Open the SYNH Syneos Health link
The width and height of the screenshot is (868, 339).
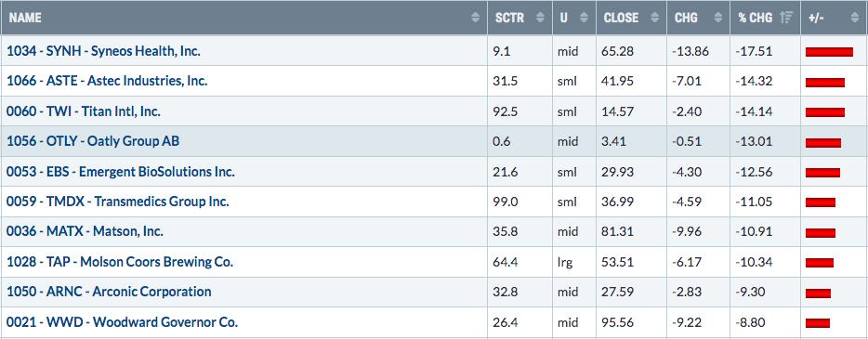click(103, 51)
